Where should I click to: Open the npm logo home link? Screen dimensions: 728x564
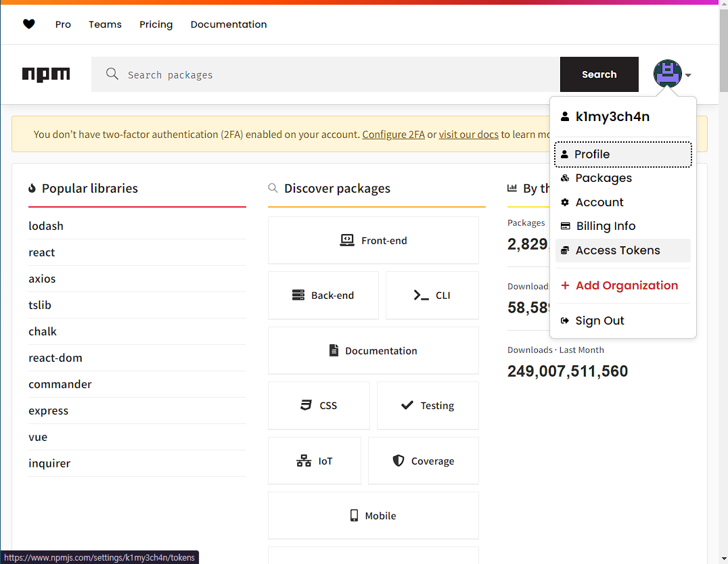point(46,74)
